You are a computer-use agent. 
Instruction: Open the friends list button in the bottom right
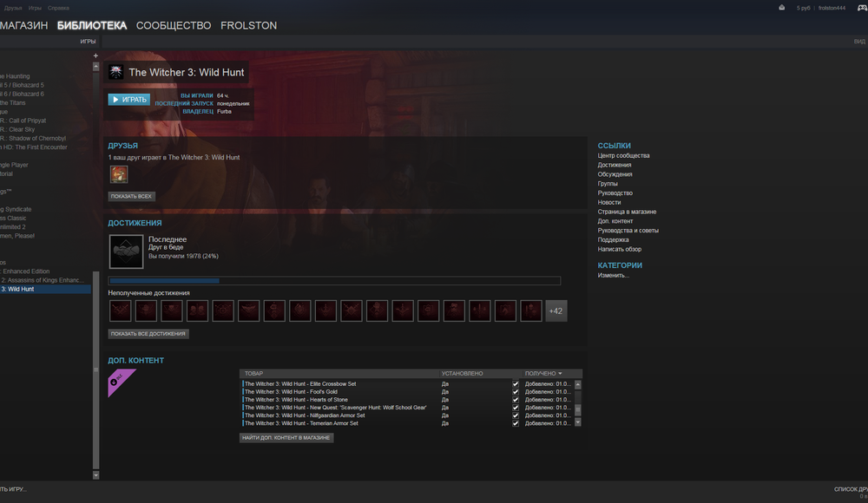(x=851, y=489)
